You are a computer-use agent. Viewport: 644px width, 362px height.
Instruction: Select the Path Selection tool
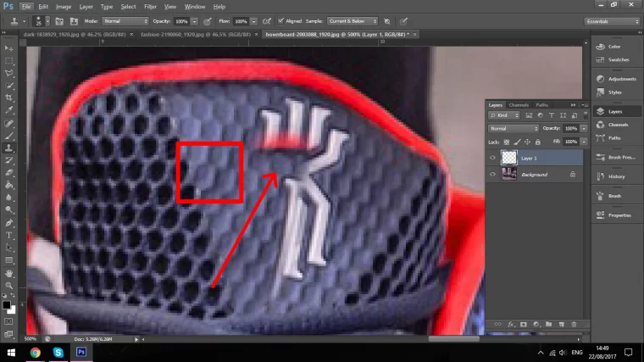tap(9, 248)
